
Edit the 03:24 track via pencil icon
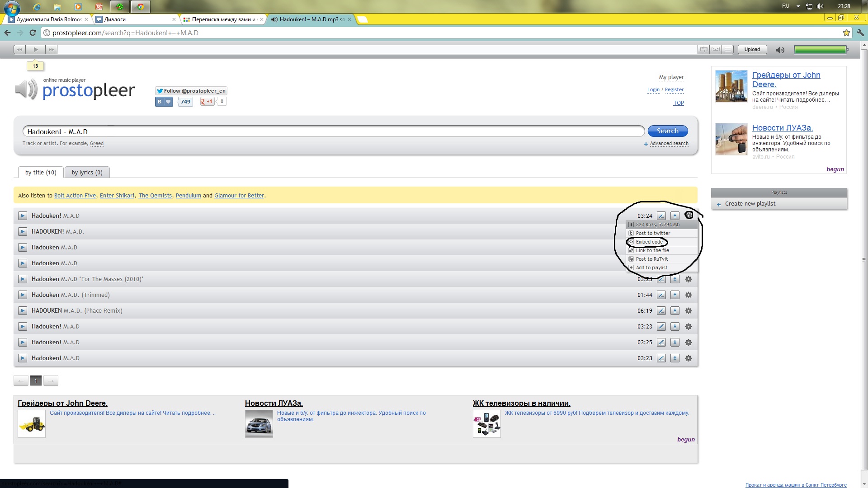pyautogui.click(x=661, y=216)
